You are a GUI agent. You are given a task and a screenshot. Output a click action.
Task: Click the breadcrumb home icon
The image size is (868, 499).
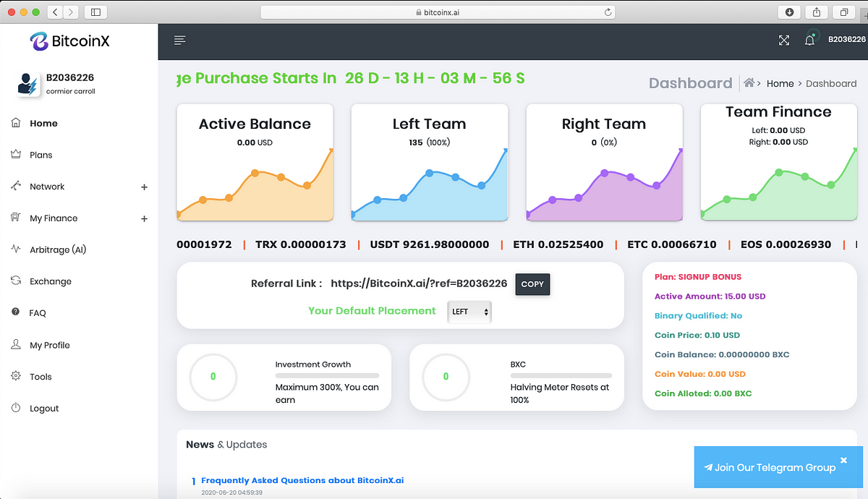(x=750, y=83)
